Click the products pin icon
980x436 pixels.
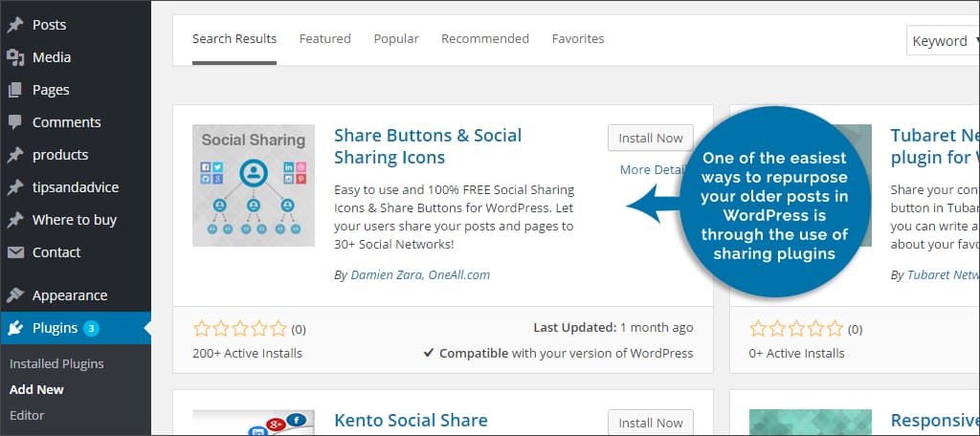(15, 155)
